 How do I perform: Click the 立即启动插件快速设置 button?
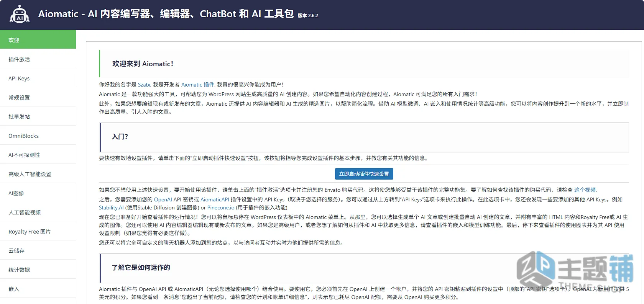tap(364, 174)
